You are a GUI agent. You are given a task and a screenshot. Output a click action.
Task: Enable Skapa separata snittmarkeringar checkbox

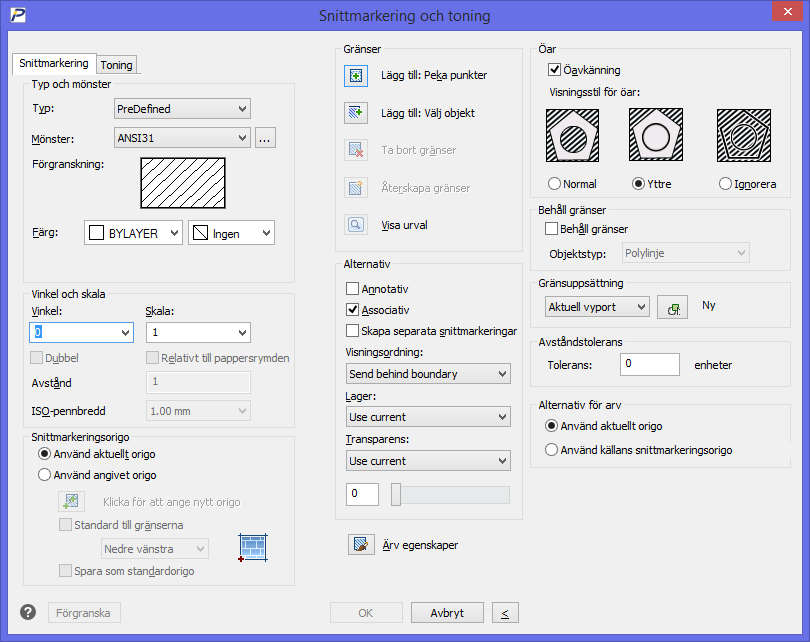click(352, 331)
